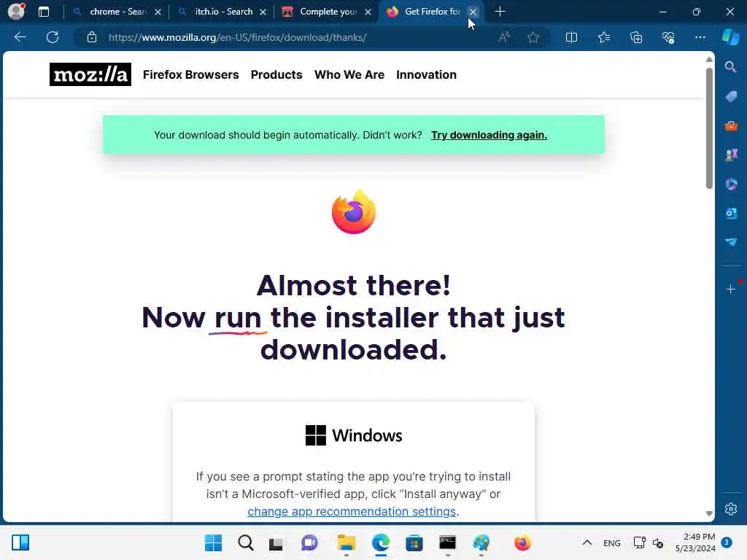Click Try downloading again link
This screenshot has height=560, width=747.
click(489, 135)
